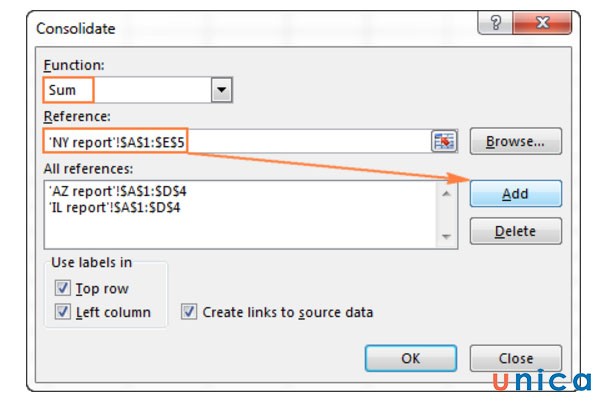Click the All references scrollbar track
The width and height of the screenshot is (600, 400).
coord(447,214)
